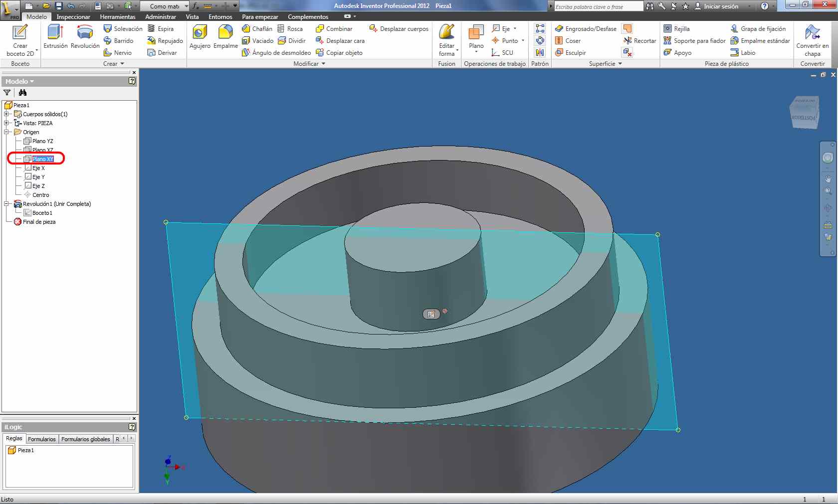Open the Complementos ribbon tab
This screenshot has height=504, width=838.
[308, 17]
